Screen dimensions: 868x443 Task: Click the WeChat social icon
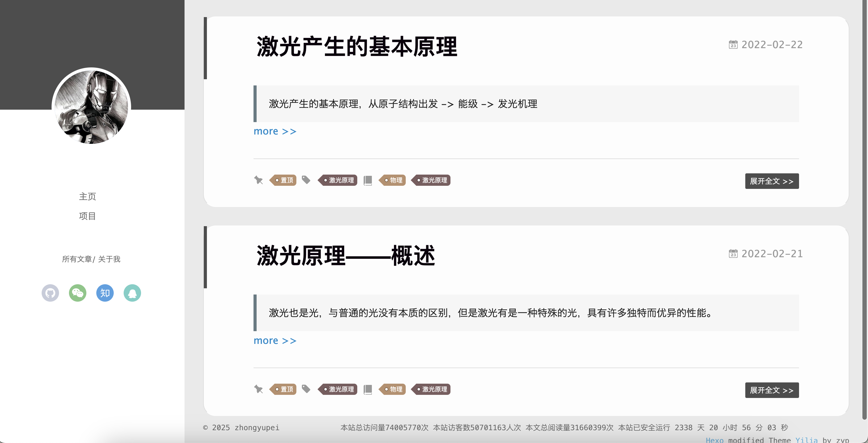[77, 293]
